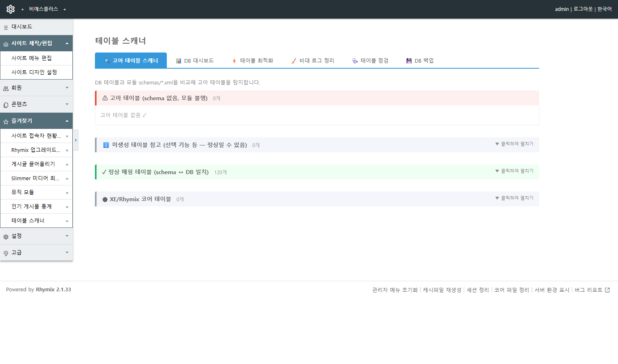Open the 게시글 끌어올리기 favorite
618x364 pixels.
pos(33,164)
